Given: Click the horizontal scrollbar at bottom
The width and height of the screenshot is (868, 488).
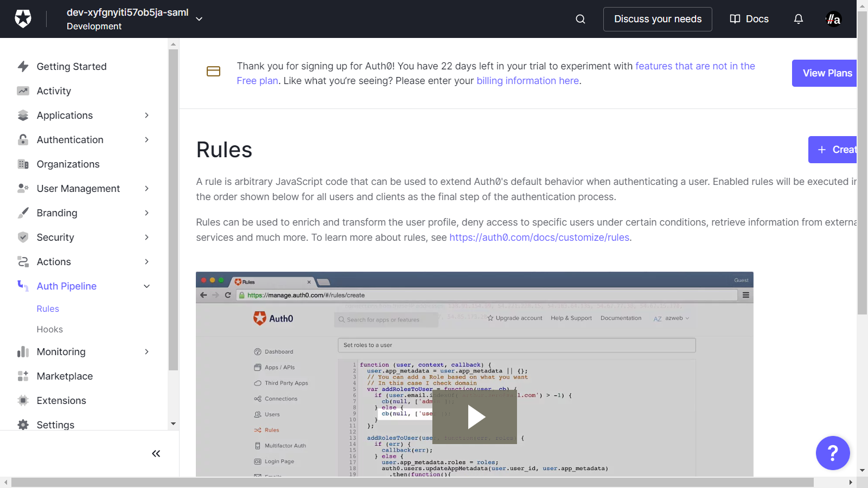Looking at the screenshot, I should [x=412, y=482].
